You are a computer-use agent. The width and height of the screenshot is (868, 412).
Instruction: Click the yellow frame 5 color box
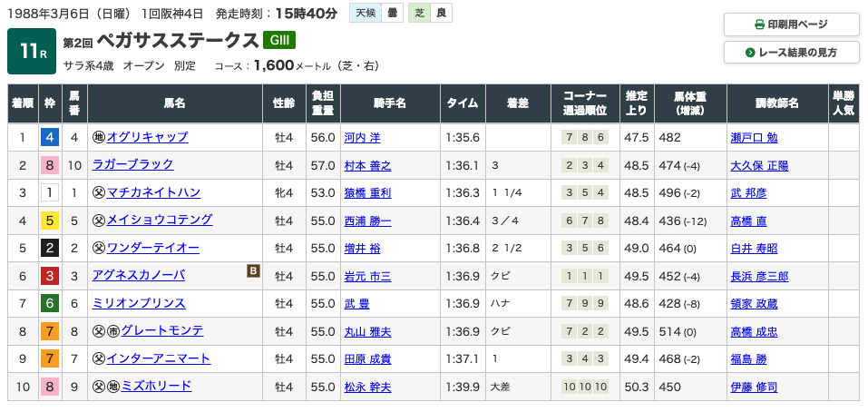50,221
